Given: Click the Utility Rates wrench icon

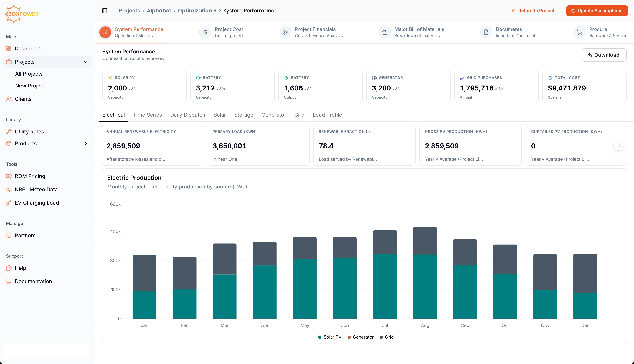Looking at the screenshot, I should 9,132.
